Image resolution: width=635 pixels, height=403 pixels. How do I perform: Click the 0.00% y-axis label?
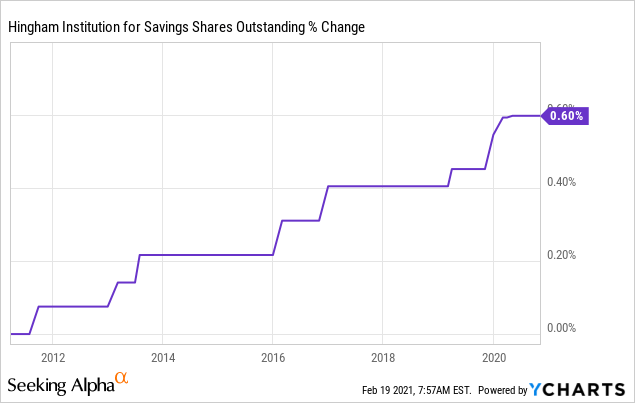(x=560, y=328)
